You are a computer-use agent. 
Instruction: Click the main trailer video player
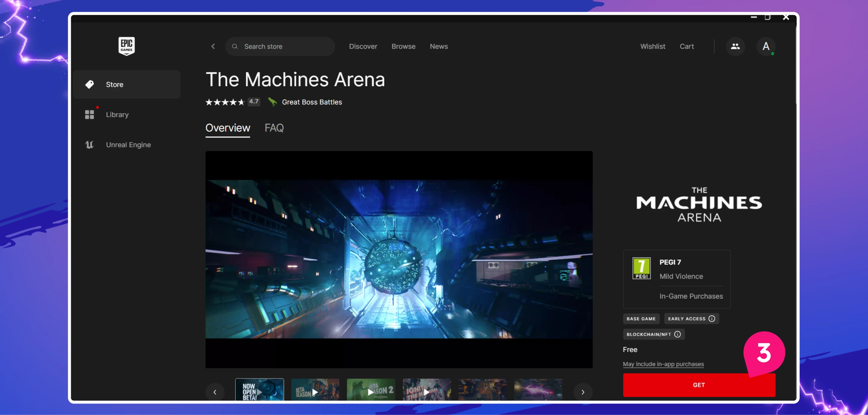coord(399,259)
